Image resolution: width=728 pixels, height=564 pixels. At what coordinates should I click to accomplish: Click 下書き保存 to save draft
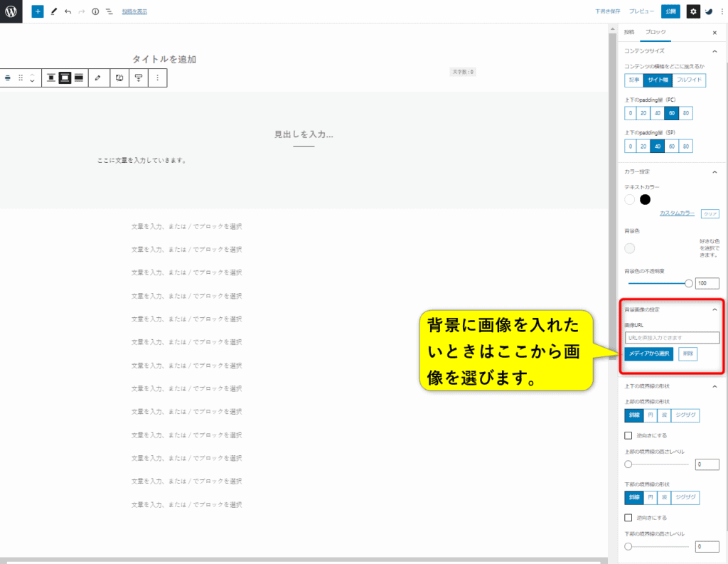(607, 11)
